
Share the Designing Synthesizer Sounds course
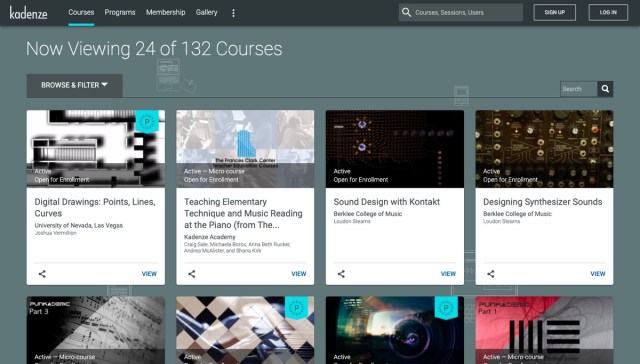491,274
